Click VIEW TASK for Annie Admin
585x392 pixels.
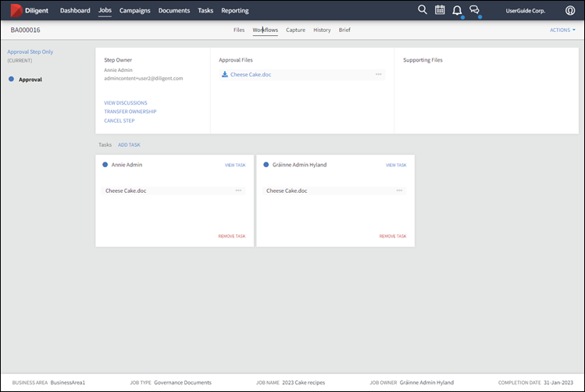[235, 166]
